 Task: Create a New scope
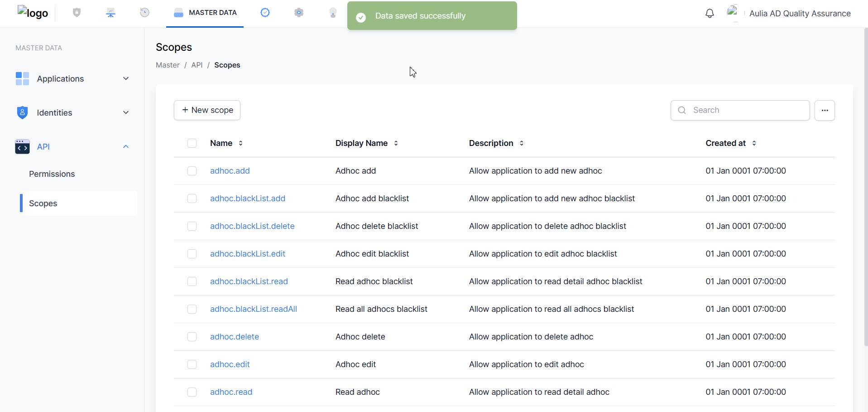pos(207,110)
